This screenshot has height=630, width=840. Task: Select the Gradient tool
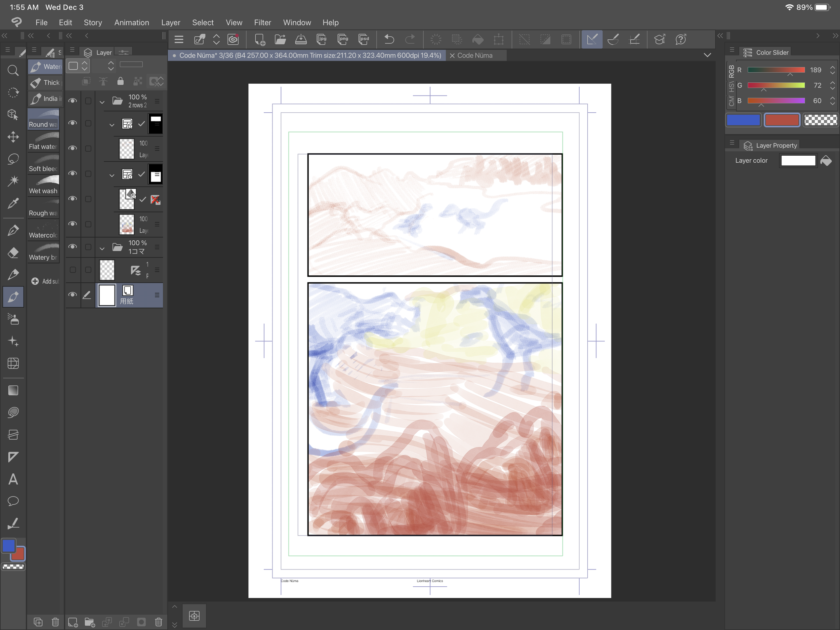(13, 390)
